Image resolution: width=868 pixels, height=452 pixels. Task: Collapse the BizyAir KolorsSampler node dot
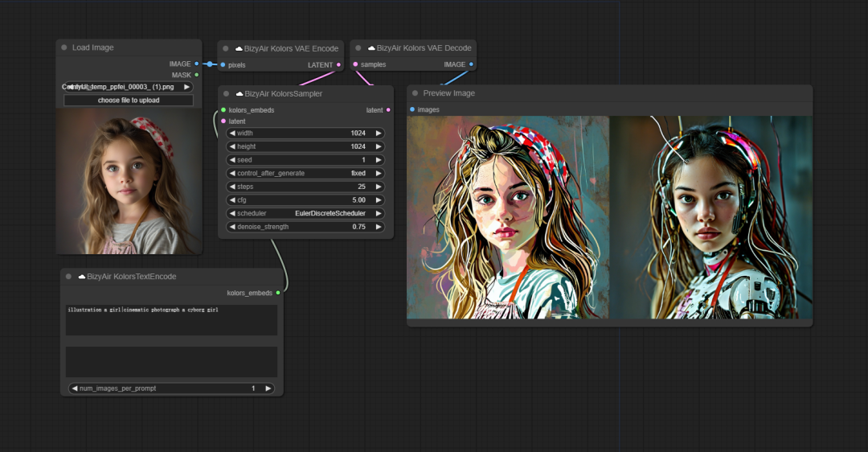pyautogui.click(x=226, y=93)
